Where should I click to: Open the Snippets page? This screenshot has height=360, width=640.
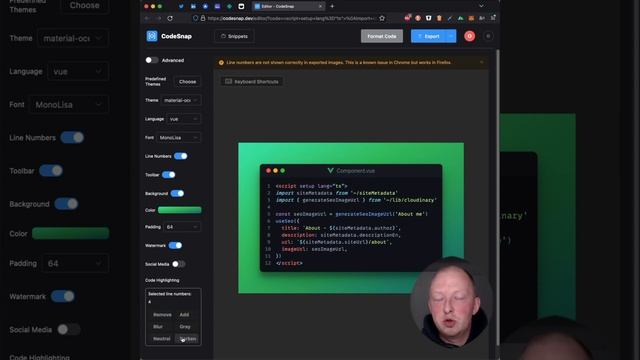234,36
